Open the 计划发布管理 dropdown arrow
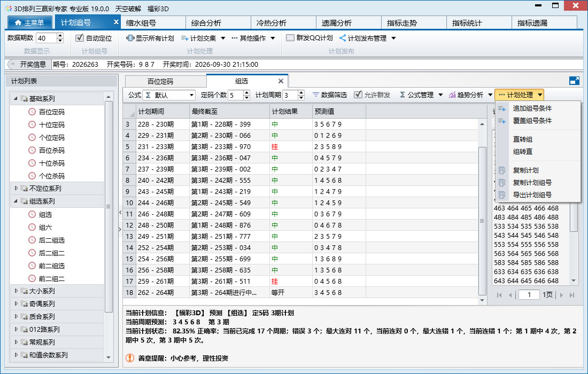The width and height of the screenshot is (588, 374). tap(393, 38)
